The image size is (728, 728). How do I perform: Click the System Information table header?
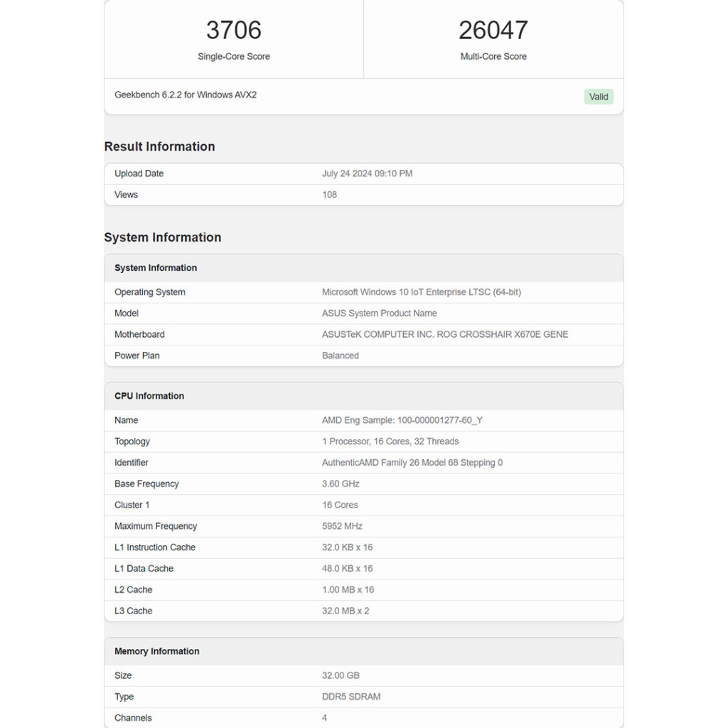pos(156,268)
